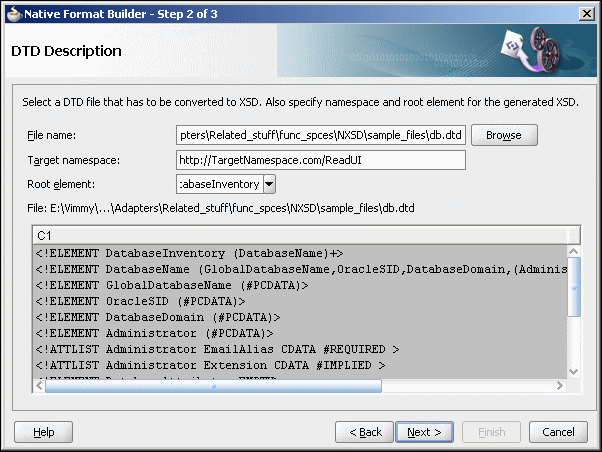Go back with the Back button
The height and width of the screenshot is (452, 602).
point(364,432)
